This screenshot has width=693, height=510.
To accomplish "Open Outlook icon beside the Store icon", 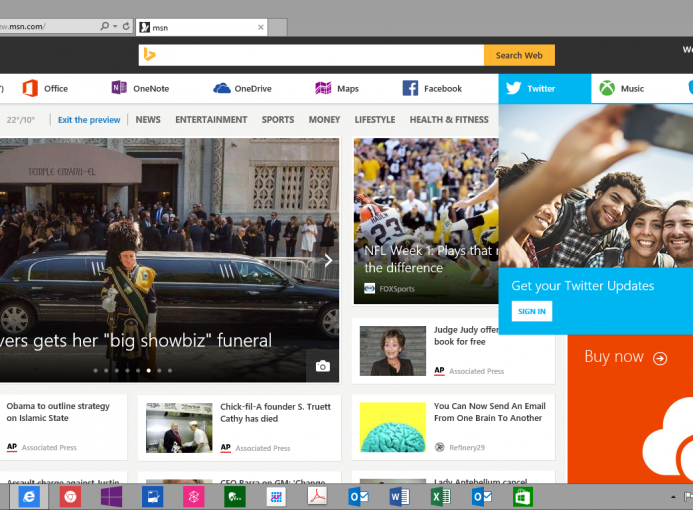I will coord(482,497).
